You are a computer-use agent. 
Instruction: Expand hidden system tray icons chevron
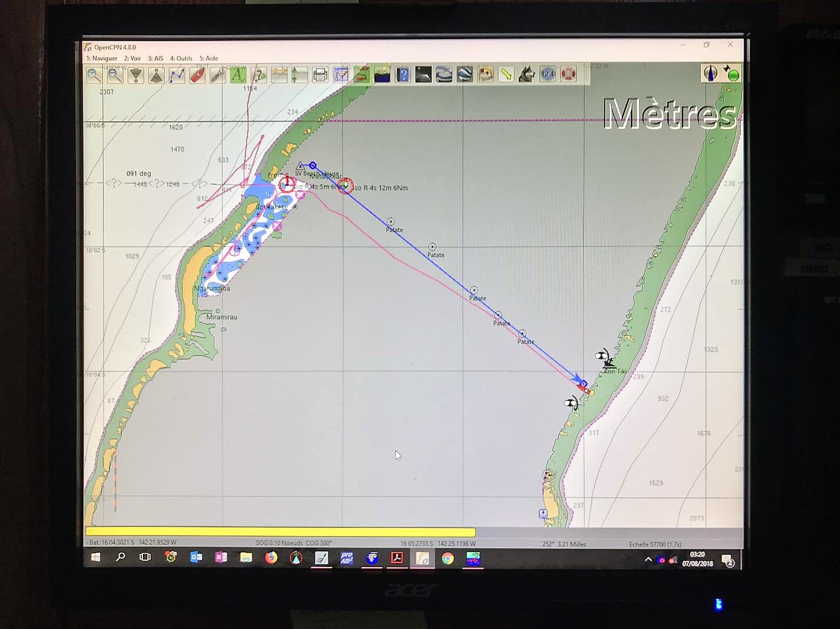tap(648, 560)
